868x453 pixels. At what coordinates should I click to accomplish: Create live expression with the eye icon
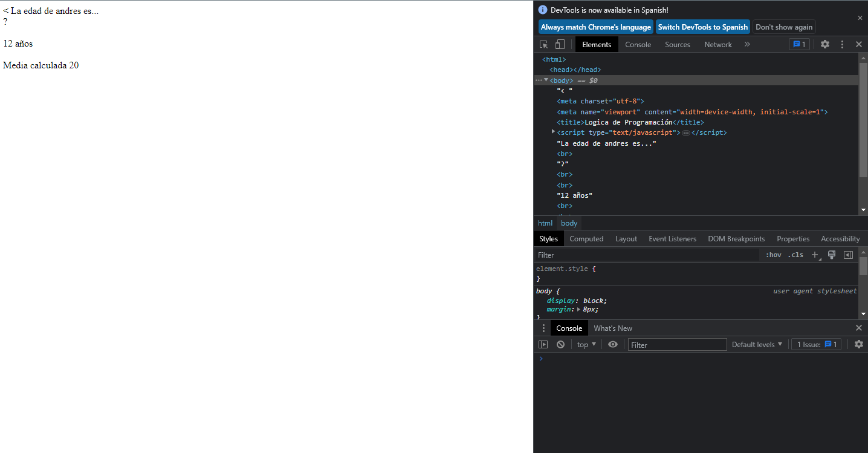(613, 344)
